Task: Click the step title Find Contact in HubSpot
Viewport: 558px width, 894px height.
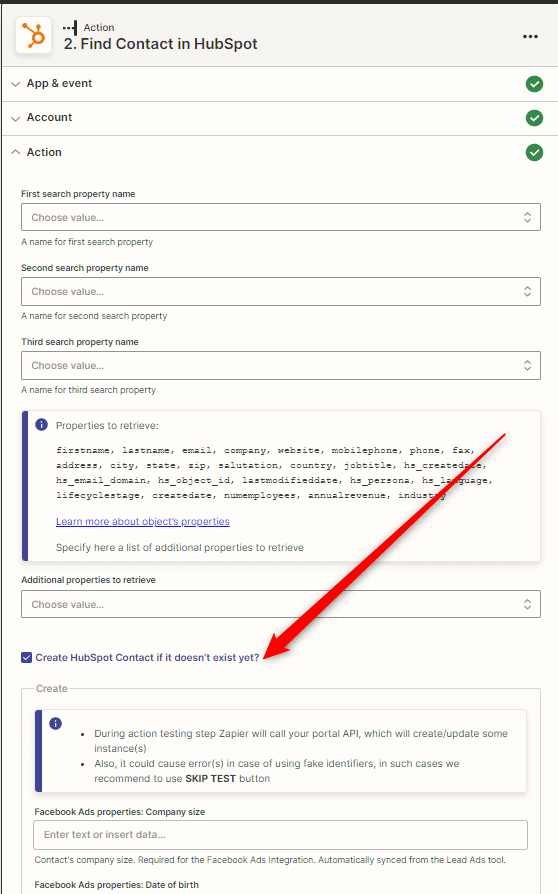Action: [160, 44]
